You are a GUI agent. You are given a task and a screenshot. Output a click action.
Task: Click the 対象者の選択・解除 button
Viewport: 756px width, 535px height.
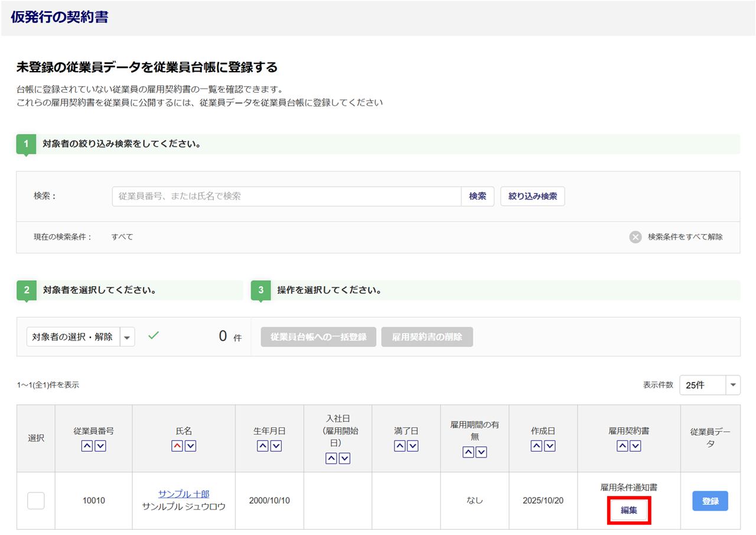pyautogui.click(x=73, y=337)
